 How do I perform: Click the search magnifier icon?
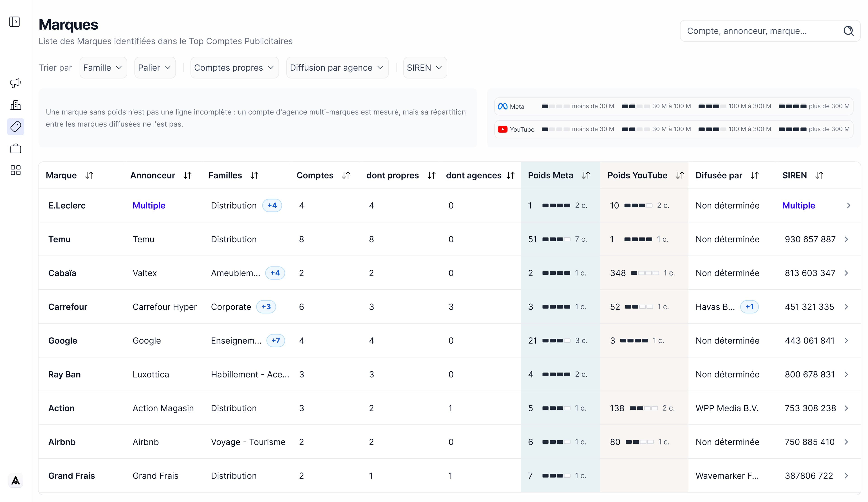point(848,31)
